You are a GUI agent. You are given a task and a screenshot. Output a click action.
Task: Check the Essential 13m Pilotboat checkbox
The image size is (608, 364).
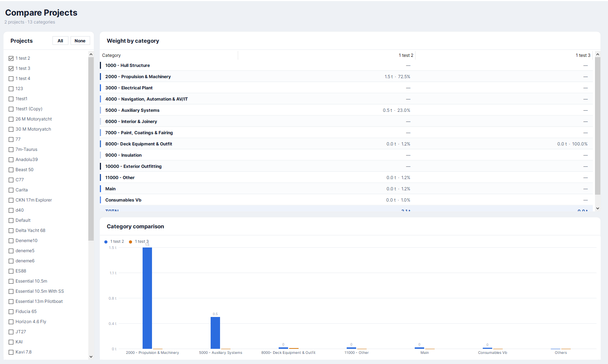click(x=11, y=301)
